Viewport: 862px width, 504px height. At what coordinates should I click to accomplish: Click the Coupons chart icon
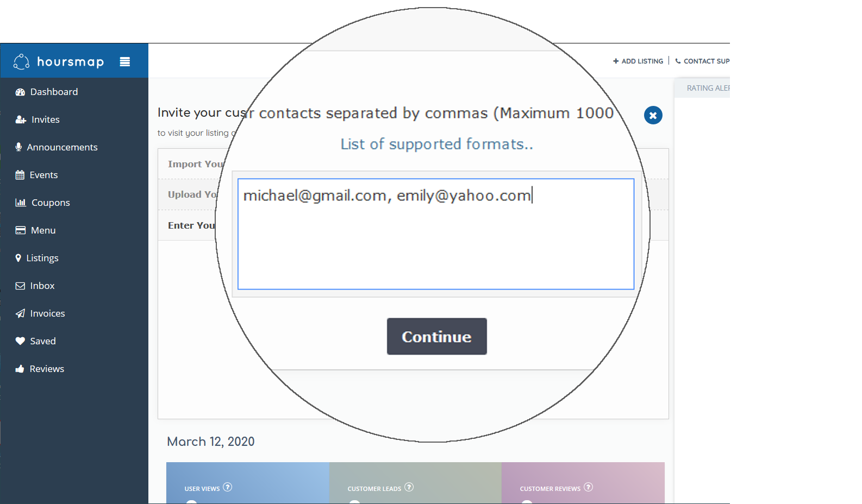click(x=21, y=203)
